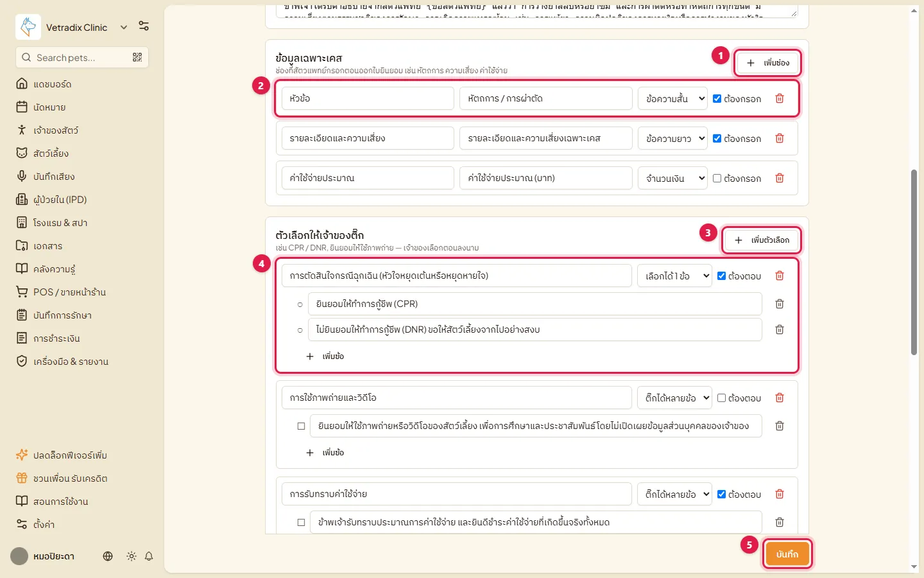
Task: Uncheck ต้องตอบ for emergency decision group
Action: point(722,276)
